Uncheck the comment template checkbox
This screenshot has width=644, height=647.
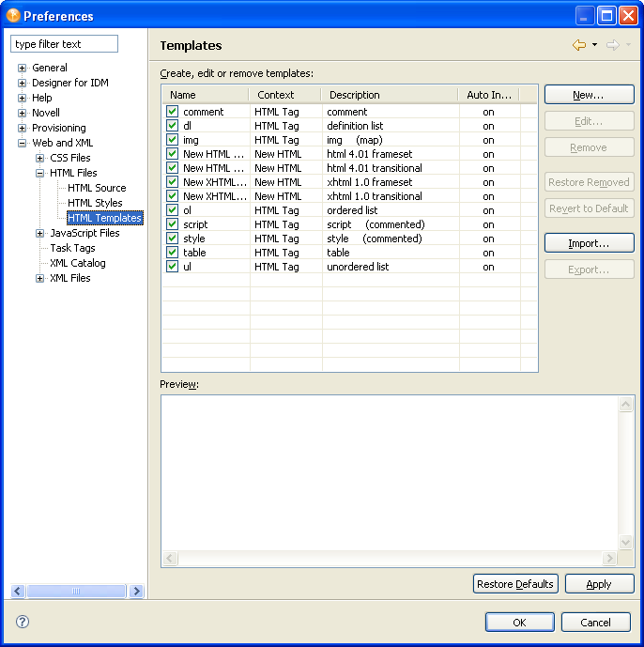pyautogui.click(x=173, y=112)
